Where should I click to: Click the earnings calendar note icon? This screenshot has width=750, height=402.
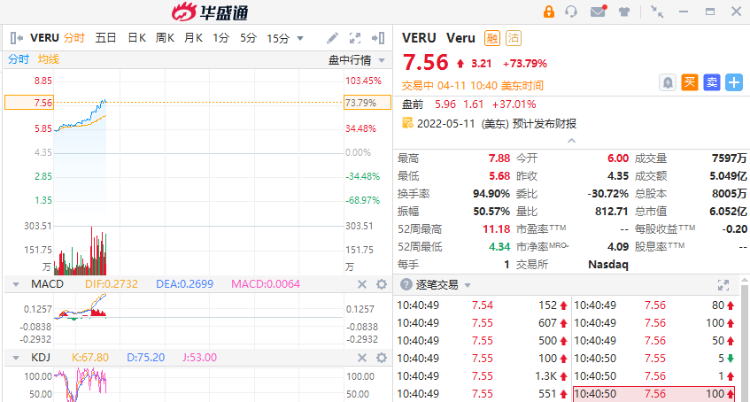(408, 123)
